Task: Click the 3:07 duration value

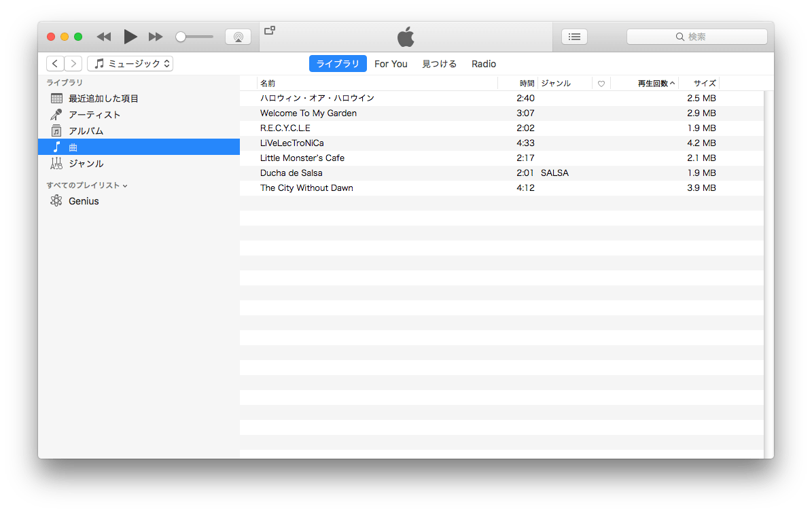Action: tap(525, 113)
